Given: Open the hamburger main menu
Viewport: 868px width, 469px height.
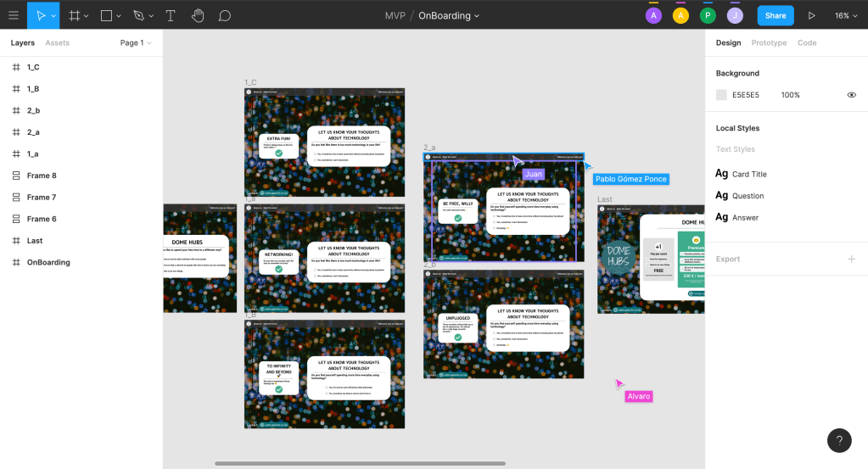Looking at the screenshot, I should [x=14, y=15].
